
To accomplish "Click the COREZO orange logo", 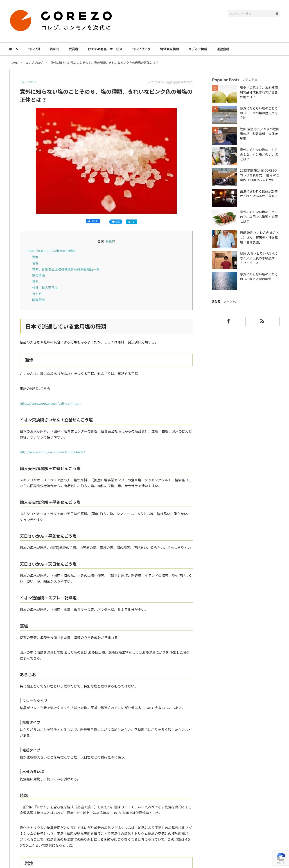I will click(x=20, y=21).
